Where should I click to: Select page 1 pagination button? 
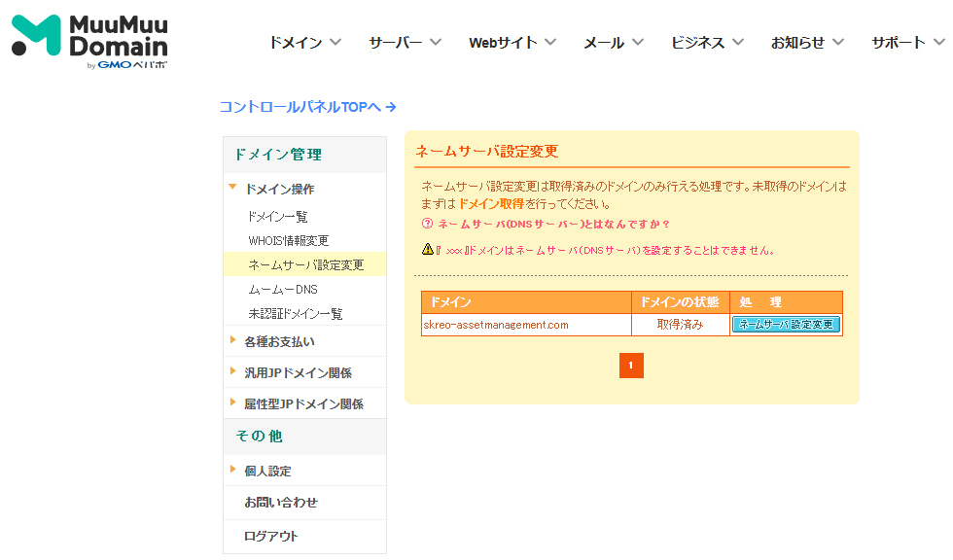click(x=631, y=366)
